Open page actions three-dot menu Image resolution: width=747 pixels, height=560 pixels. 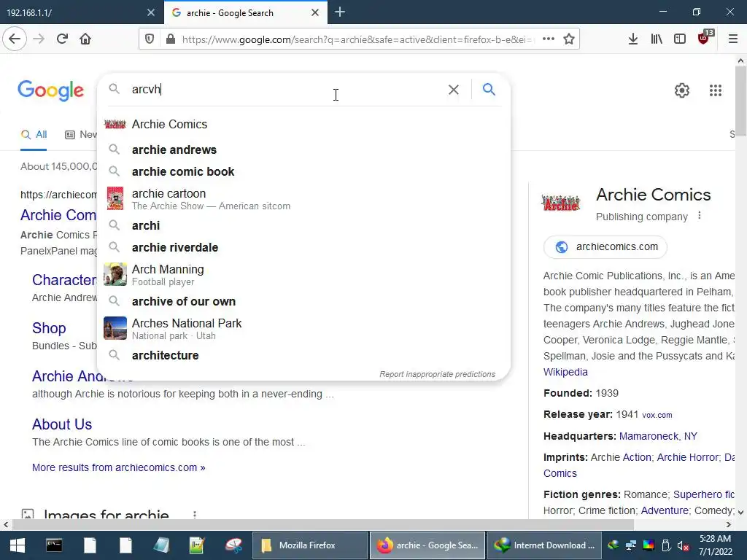[x=549, y=39]
